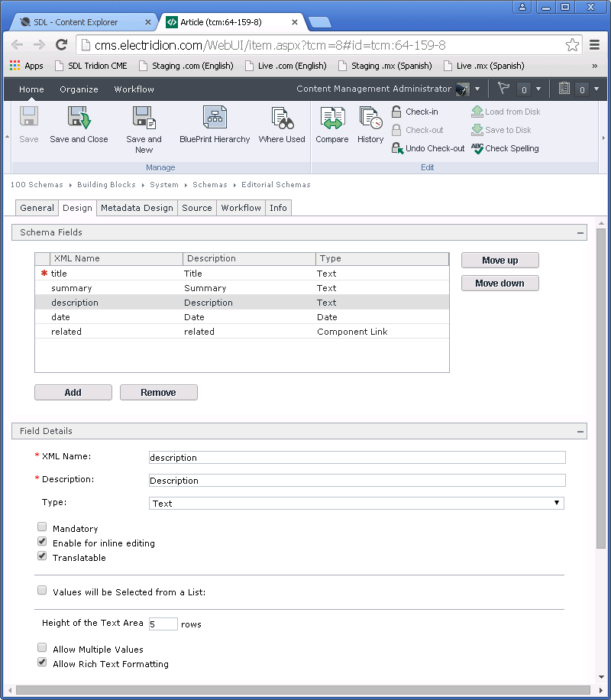Collapse the Schema Fields section
This screenshot has width=611, height=700.
pos(580,232)
